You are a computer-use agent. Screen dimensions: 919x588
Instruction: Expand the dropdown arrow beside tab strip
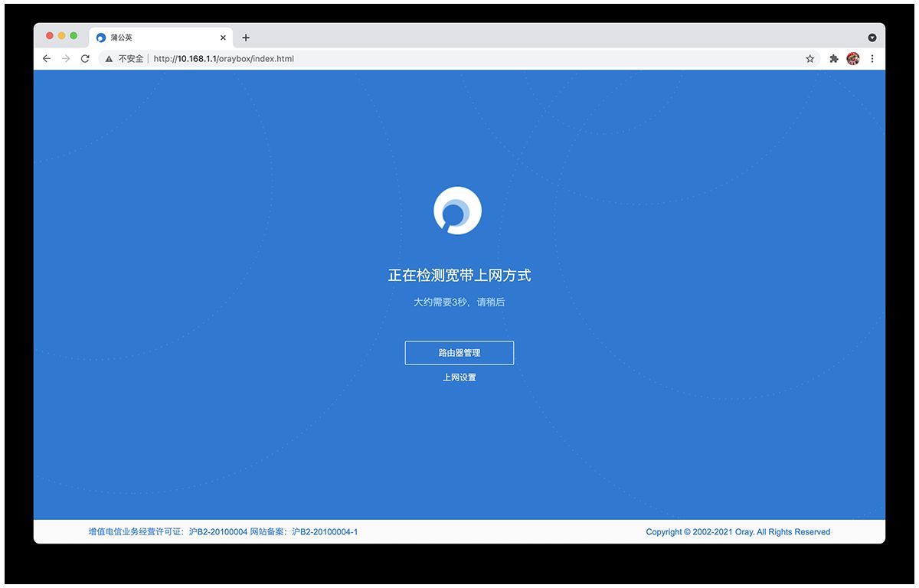[872, 38]
